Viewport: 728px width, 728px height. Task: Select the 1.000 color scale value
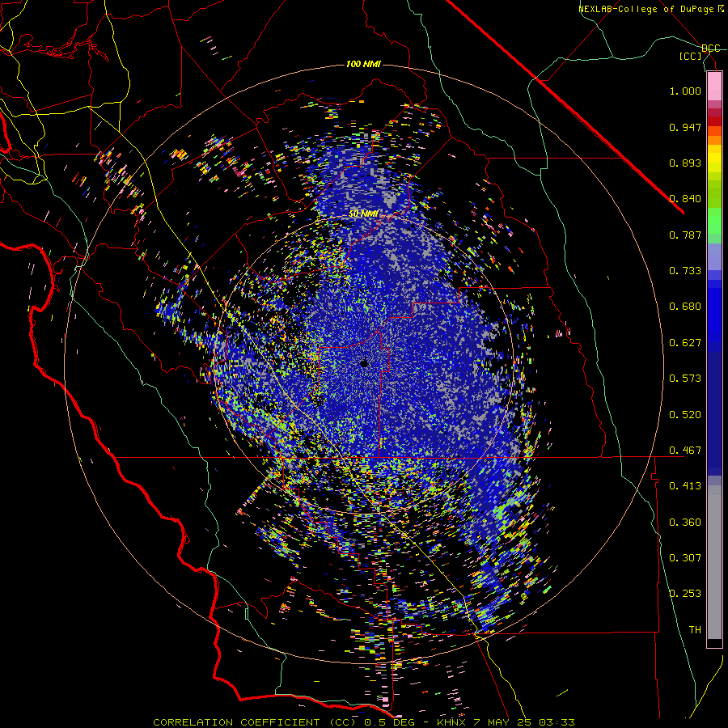coord(685,91)
